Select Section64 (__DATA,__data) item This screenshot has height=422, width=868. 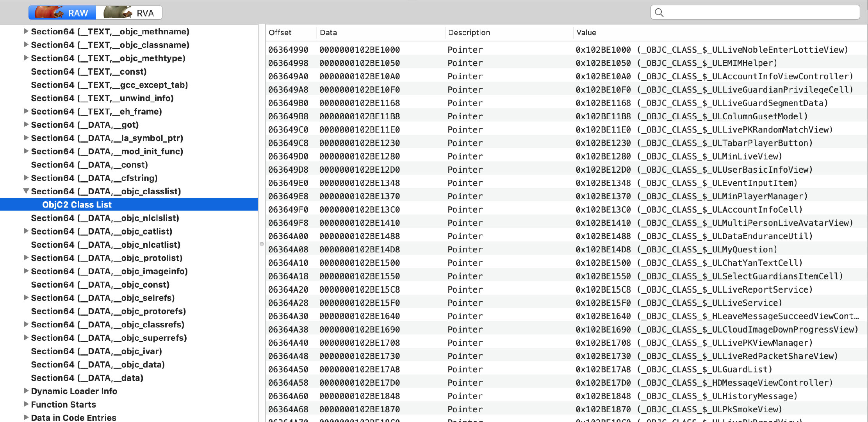87,378
